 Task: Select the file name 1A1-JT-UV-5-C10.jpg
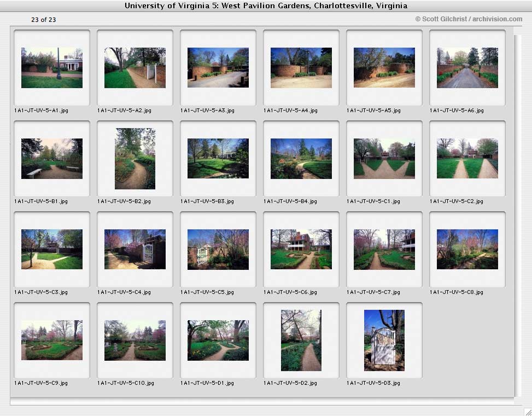tap(126, 383)
